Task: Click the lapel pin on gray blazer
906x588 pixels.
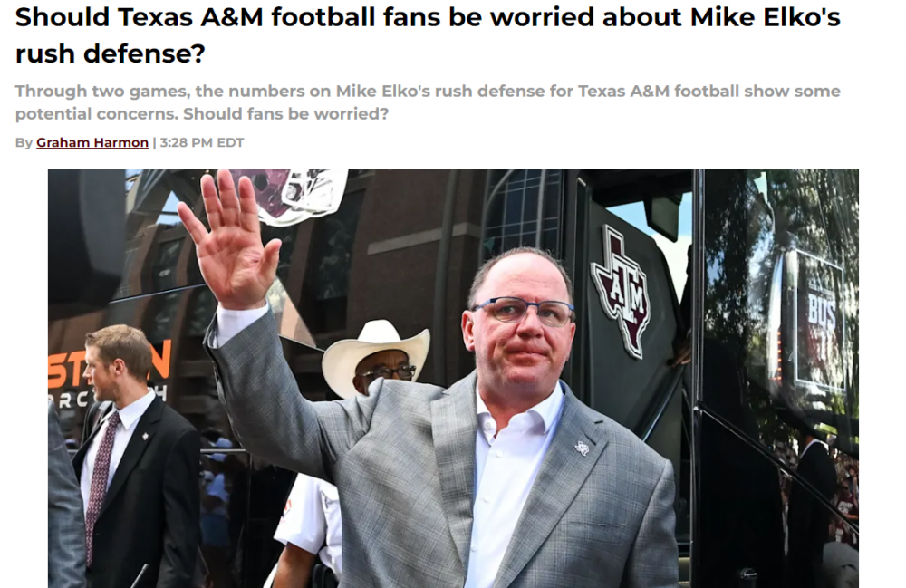Action: 582,448
